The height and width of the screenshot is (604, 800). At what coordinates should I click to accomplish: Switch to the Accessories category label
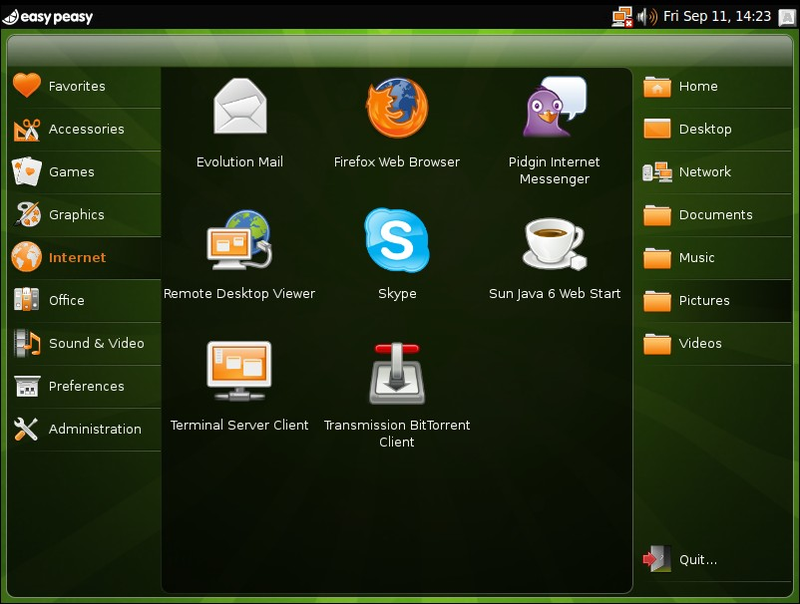coord(86,129)
